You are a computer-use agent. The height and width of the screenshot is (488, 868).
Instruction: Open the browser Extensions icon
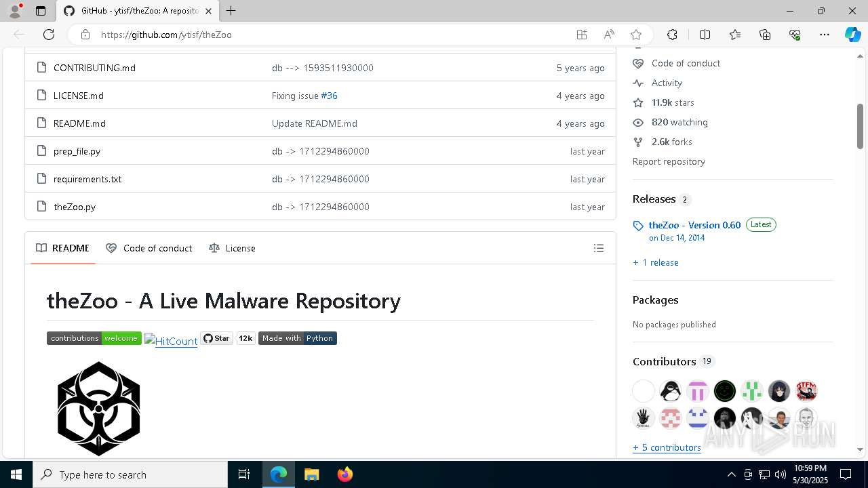(672, 35)
